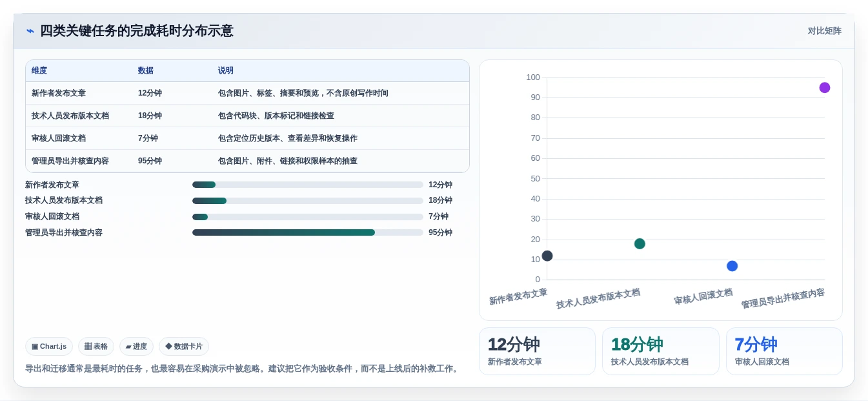Select the 数据卡片 tag chip

[x=184, y=347]
